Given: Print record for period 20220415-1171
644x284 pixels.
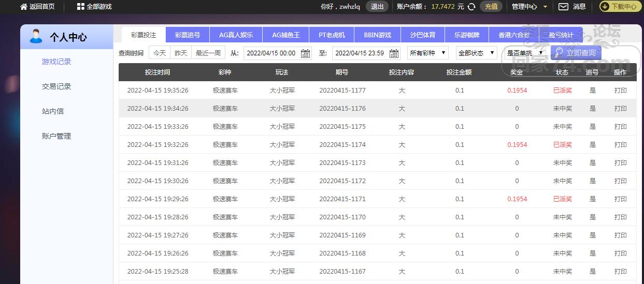Looking at the screenshot, I should pyautogui.click(x=621, y=199).
